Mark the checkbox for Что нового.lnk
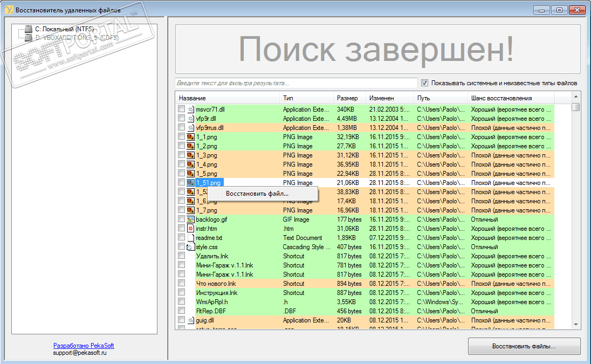Screen dimensions: 591x364 pos(181,283)
